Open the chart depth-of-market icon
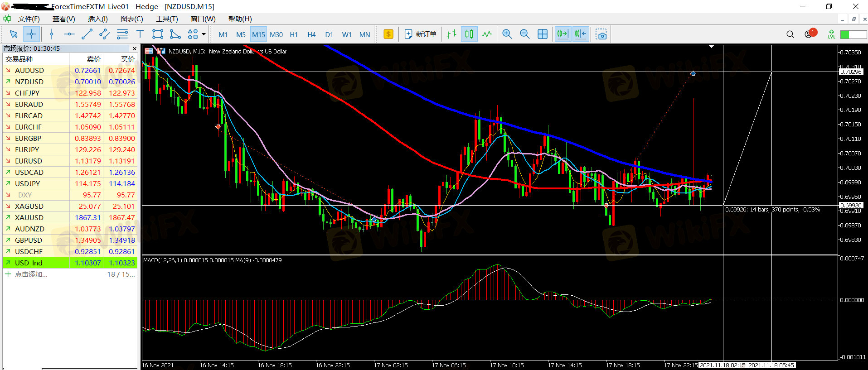868x370 pixels. [x=149, y=51]
